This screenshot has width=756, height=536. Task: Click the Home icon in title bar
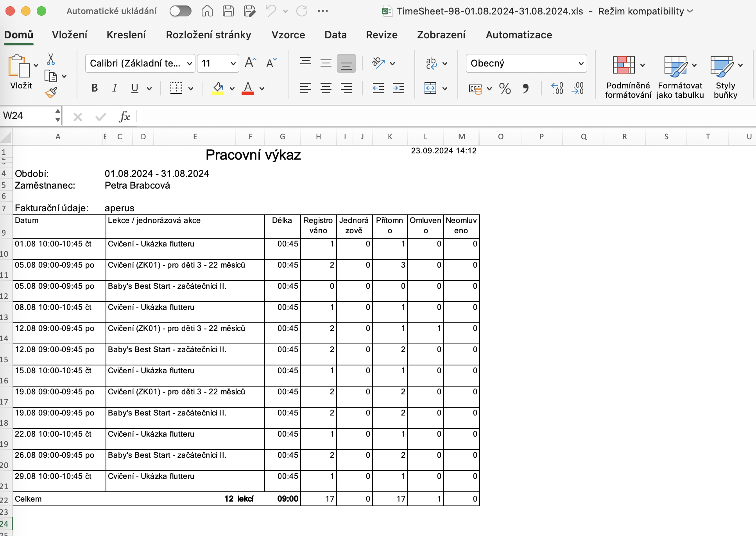click(207, 11)
